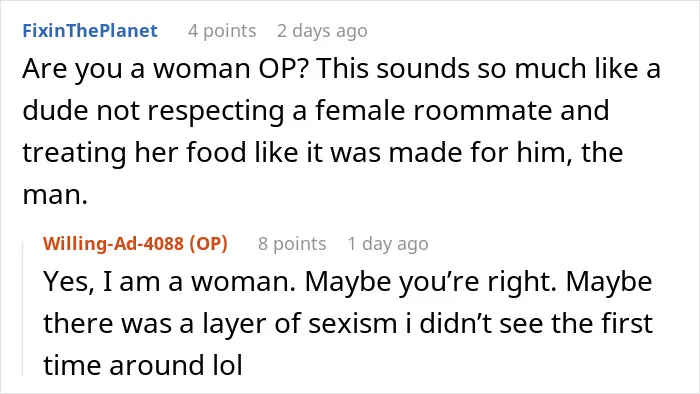
Task: Click "This sounds so much like a" text
Action: (489, 69)
